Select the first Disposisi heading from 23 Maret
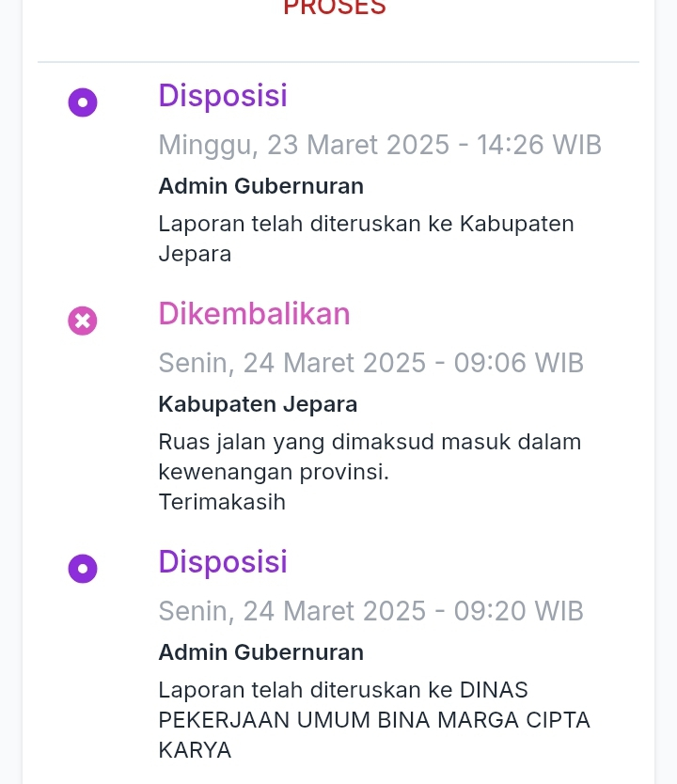This screenshot has width=677, height=784. pyautogui.click(x=223, y=96)
